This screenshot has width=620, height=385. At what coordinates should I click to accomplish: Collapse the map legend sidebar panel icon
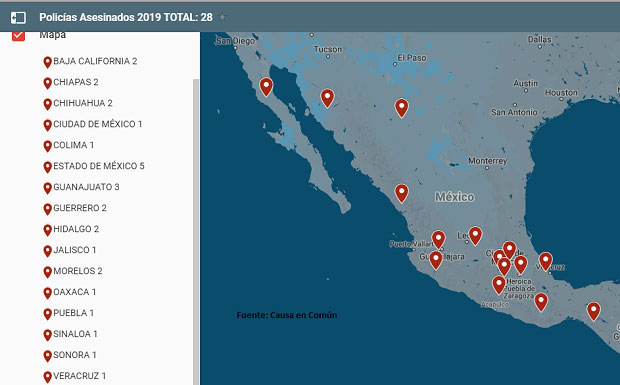pyautogui.click(x=18, y=17)
